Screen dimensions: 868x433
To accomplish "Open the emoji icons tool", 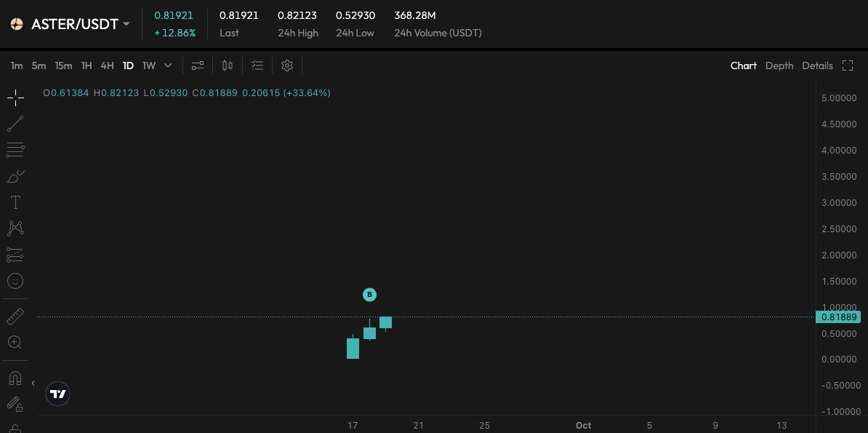I will [x=15, y=281].
